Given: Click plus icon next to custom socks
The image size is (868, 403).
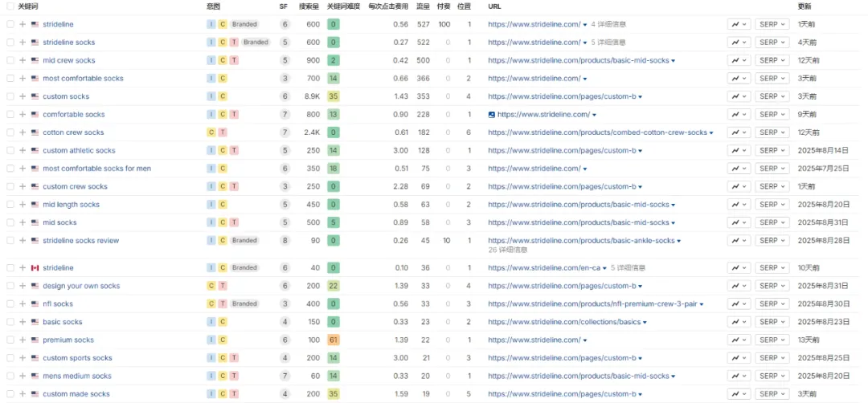Looking at the screenshot, I should [x=23, y=96].
